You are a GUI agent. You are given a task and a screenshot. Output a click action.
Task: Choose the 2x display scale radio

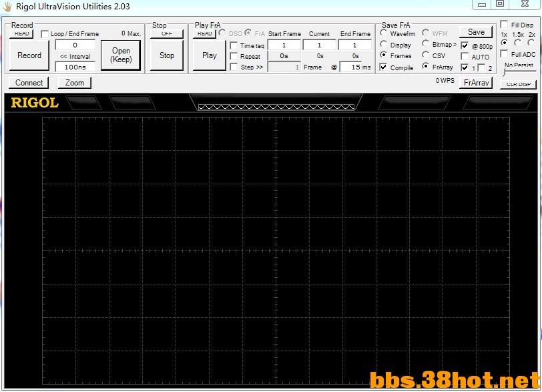pos(531,43)
